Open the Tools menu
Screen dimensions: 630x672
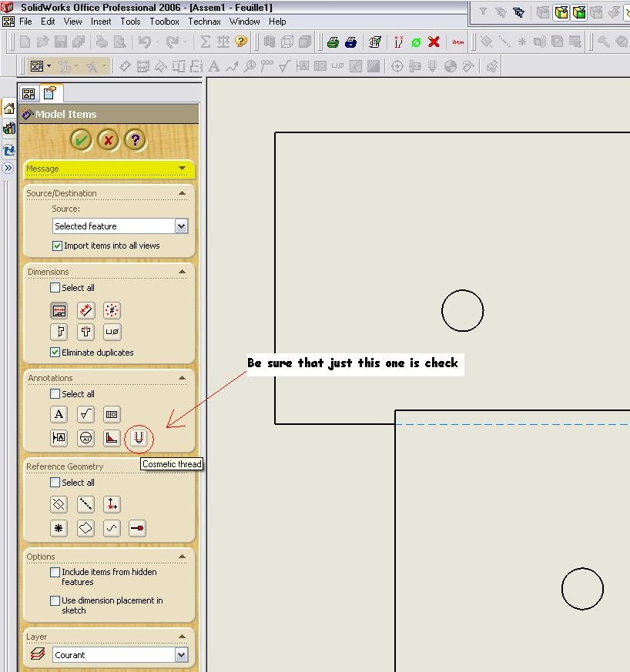tap(130, 22)
